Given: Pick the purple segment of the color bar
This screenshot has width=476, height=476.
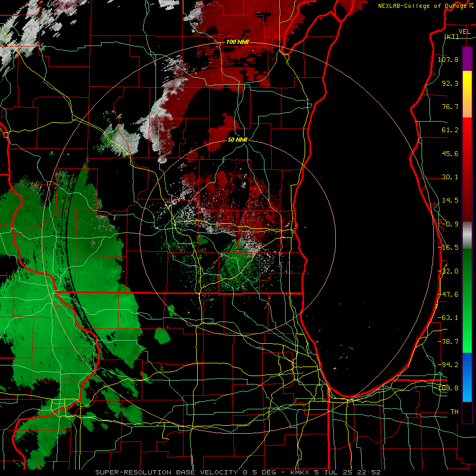Looking at the screenshot, I should click(x=467, y=59).
